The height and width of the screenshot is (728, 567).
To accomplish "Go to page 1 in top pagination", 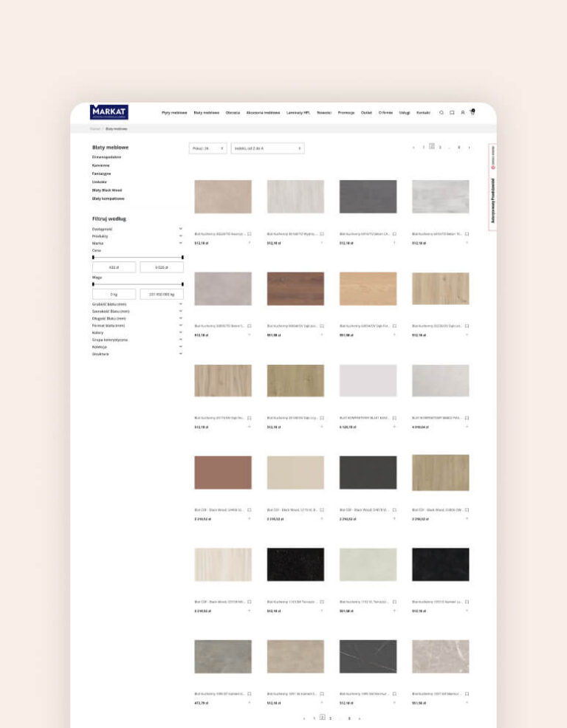I will (424, 148).
